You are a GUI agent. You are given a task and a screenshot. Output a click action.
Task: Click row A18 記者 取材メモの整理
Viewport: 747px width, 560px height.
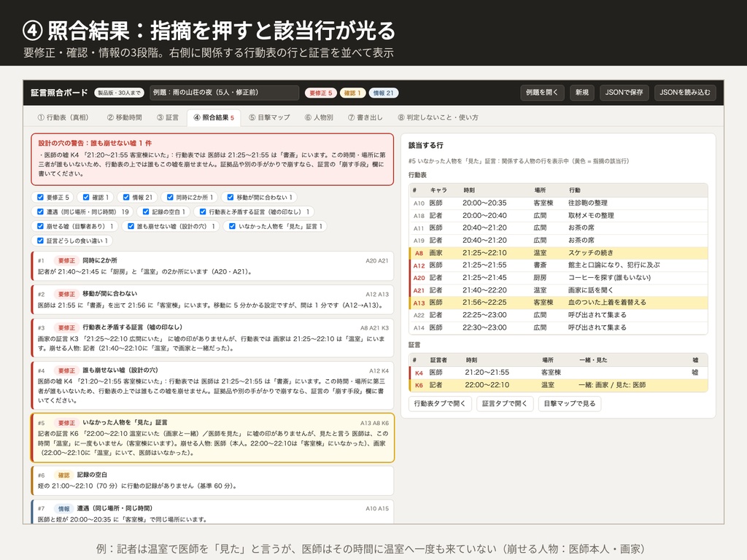click(x=558, y=215)
